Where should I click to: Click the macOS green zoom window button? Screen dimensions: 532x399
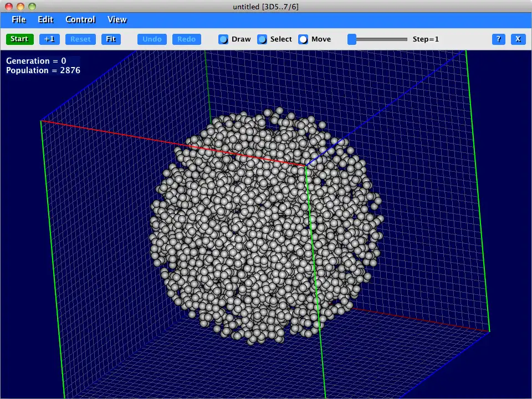(32, 6)
